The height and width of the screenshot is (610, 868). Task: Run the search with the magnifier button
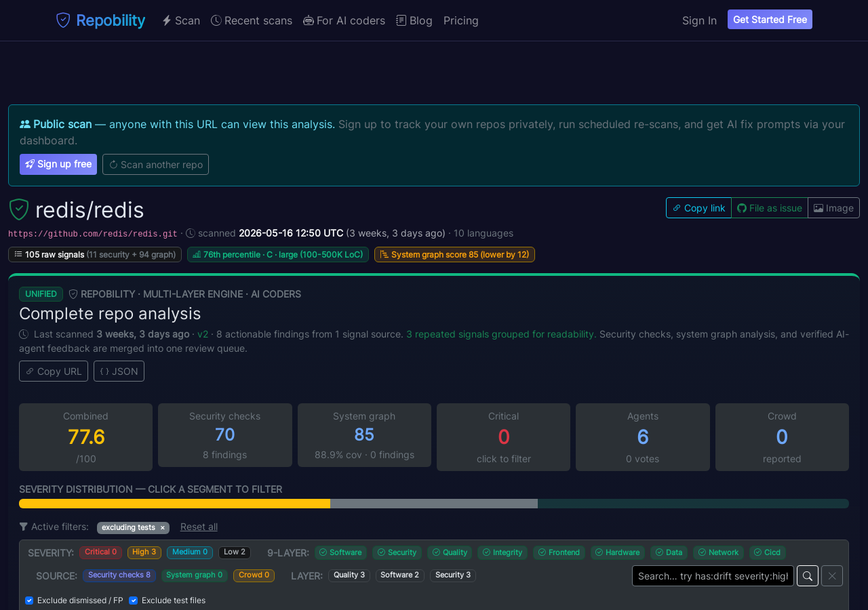click(808, 576)
